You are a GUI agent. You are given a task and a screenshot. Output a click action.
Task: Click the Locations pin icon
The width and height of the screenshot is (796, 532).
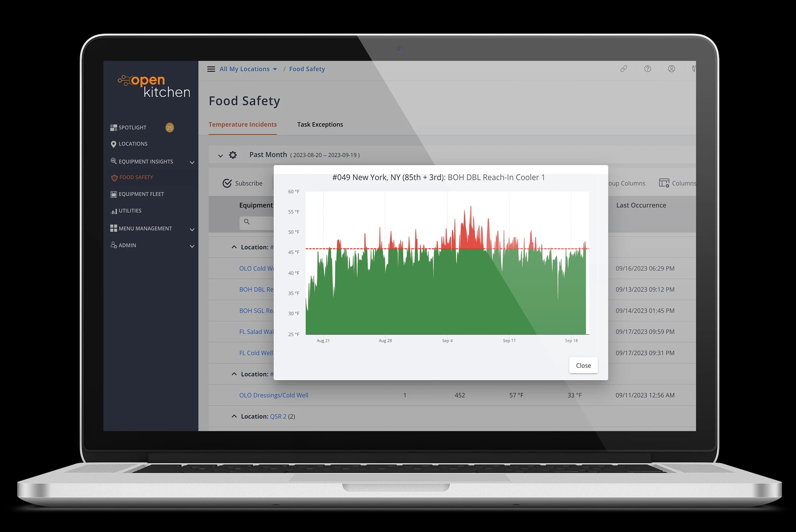tap(114, 144)
